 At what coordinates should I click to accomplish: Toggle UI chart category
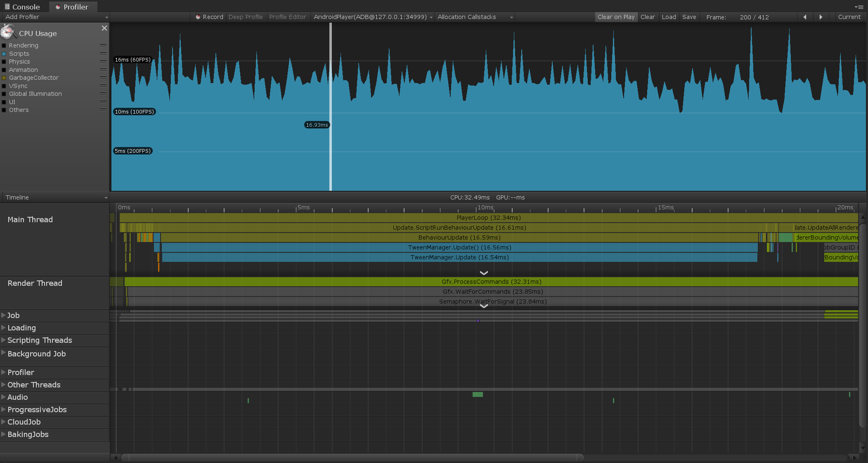4,102
